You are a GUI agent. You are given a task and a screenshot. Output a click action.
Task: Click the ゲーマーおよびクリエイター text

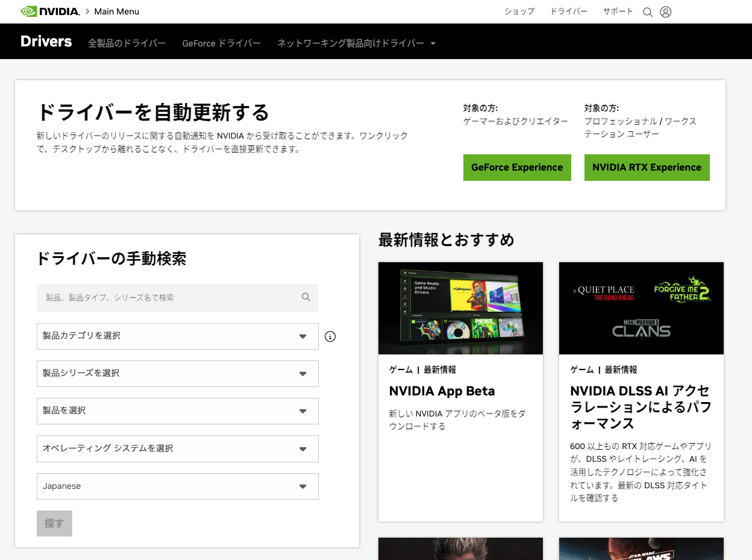(x=516, y=121)
